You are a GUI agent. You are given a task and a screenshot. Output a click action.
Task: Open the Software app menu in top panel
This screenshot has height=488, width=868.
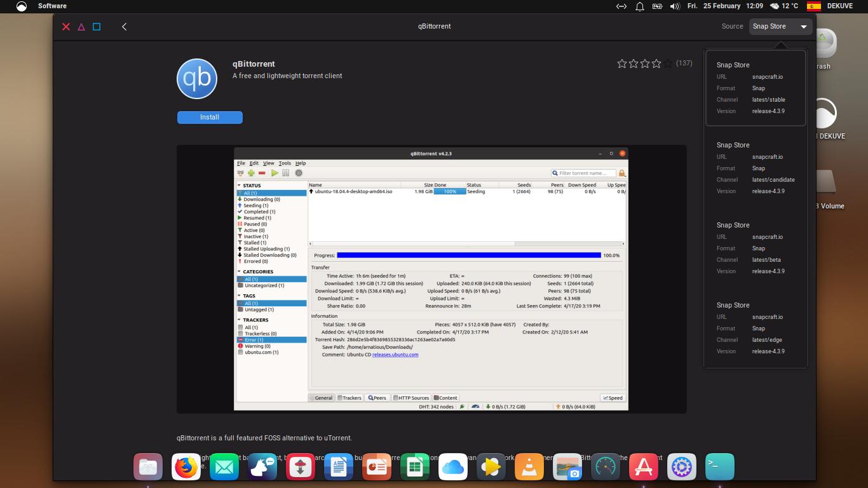[52, 6]
